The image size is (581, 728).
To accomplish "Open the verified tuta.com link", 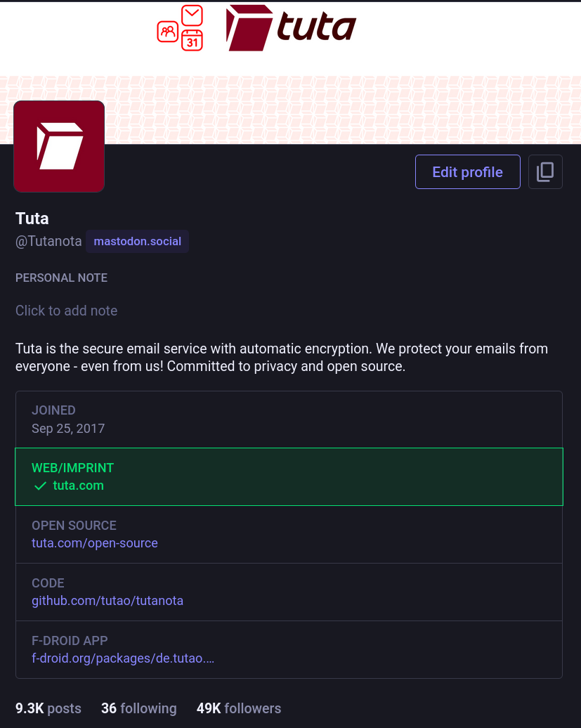I will click(78, 486).
